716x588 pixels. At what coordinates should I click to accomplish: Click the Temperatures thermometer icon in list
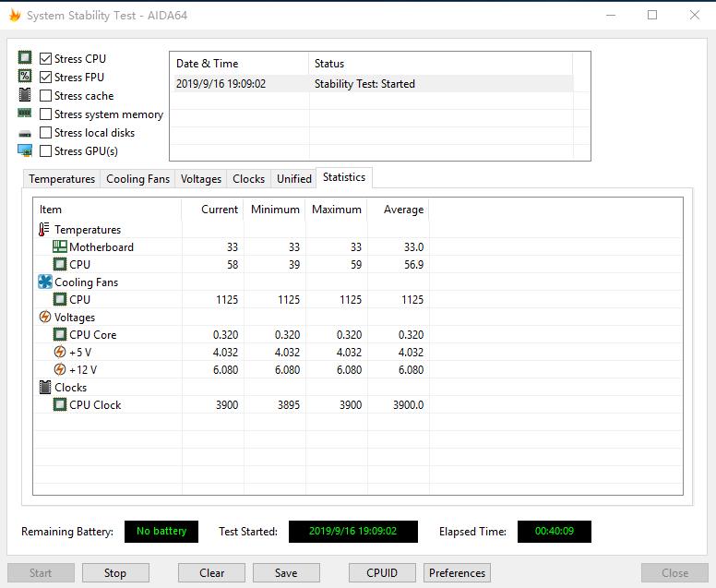[44, 230]
